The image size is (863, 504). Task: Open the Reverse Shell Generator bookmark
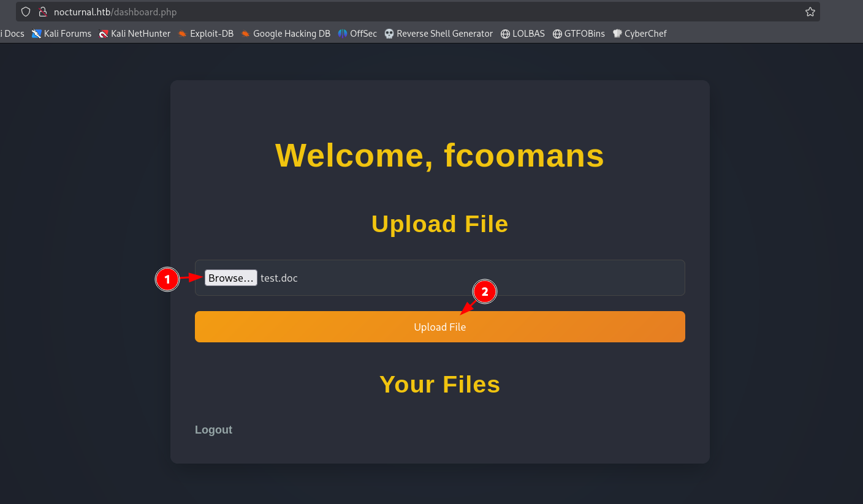(438, 34)
